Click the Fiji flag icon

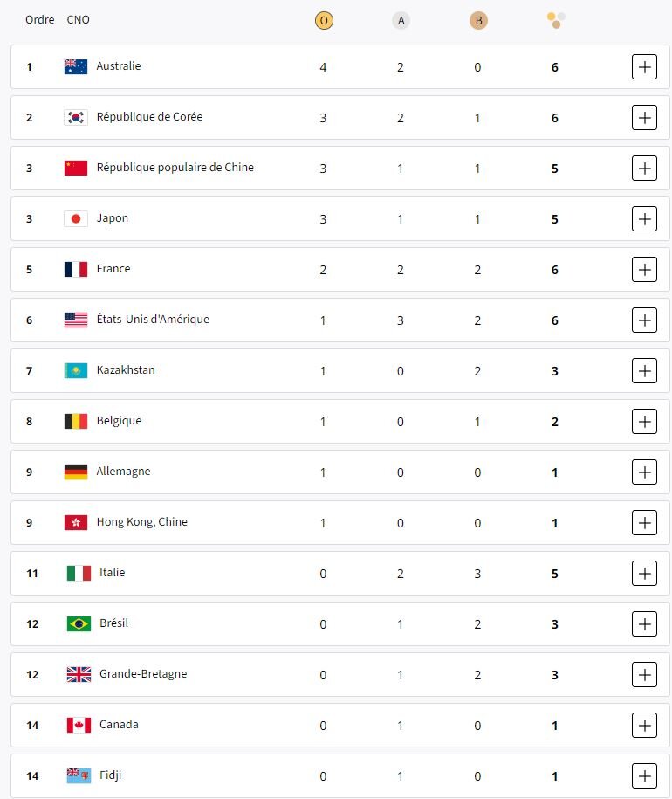(79, 775)
